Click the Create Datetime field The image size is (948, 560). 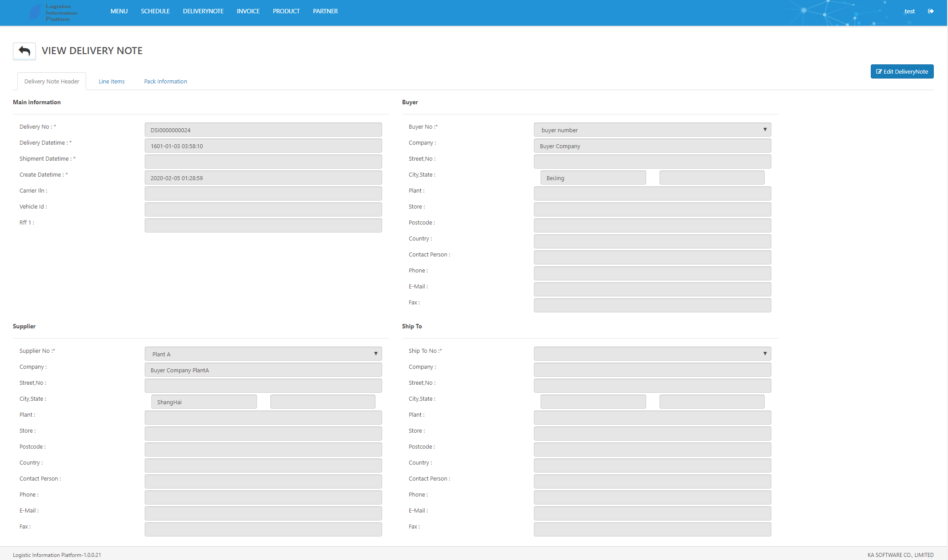click(263, 177)
